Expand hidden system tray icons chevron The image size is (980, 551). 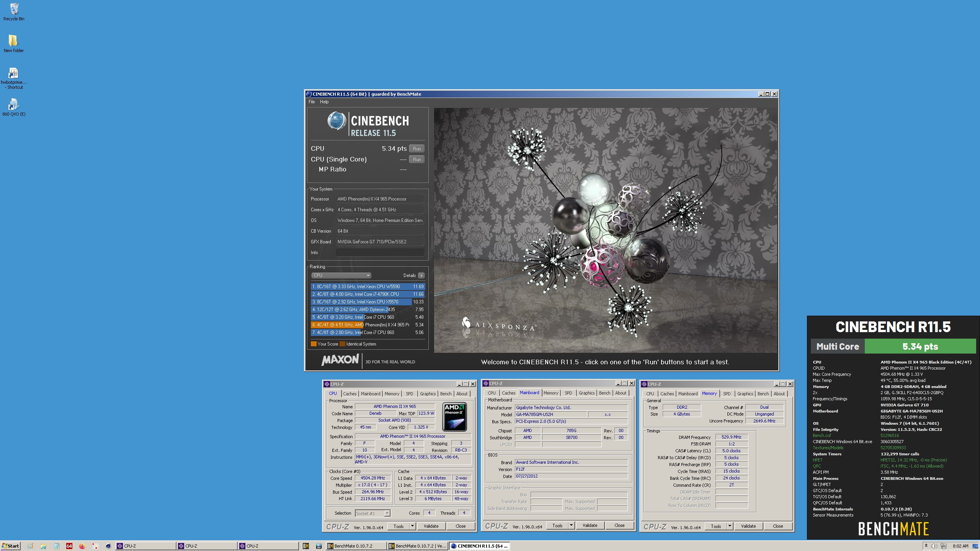pos(926,546)
